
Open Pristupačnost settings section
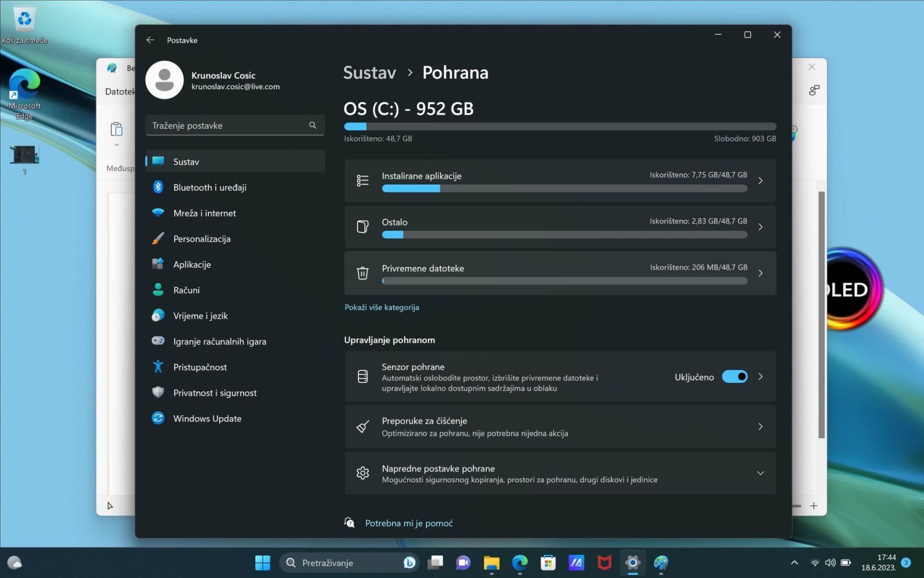pyautogui.click(x=200, y=367)
